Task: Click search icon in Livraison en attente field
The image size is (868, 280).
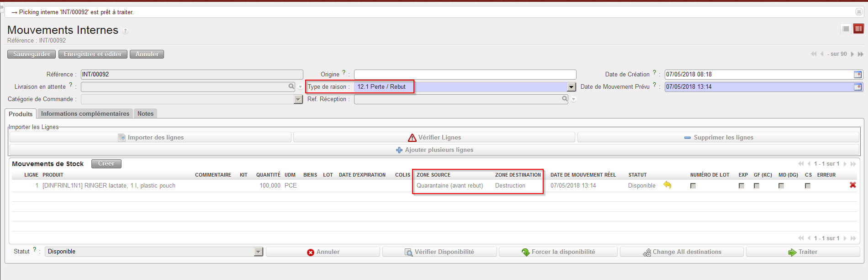Action: click(291, 86)
